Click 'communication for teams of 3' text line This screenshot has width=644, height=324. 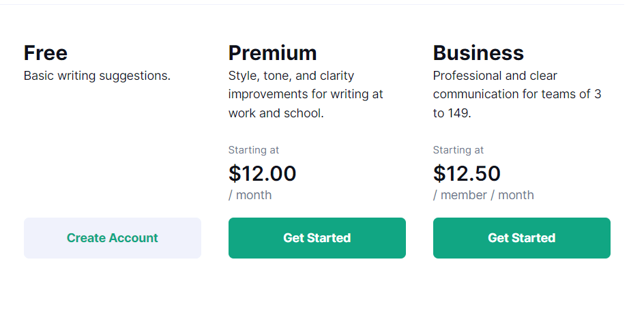pos(517,94)
